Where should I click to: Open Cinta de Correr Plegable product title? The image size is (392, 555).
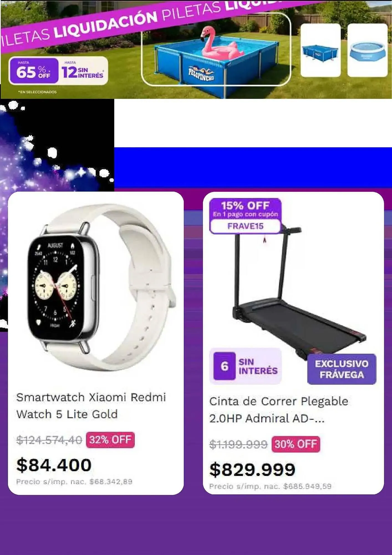pyautogui.click(x=279, y=410)
